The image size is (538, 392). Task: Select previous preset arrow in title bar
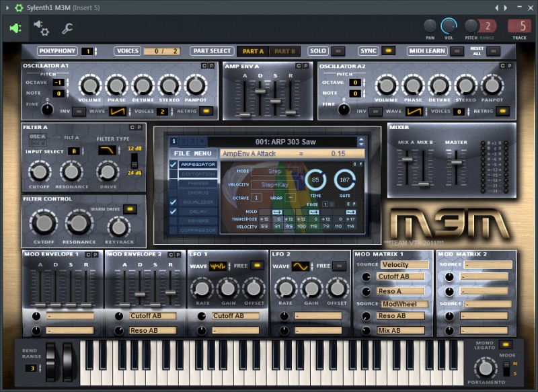coord(496,7)
